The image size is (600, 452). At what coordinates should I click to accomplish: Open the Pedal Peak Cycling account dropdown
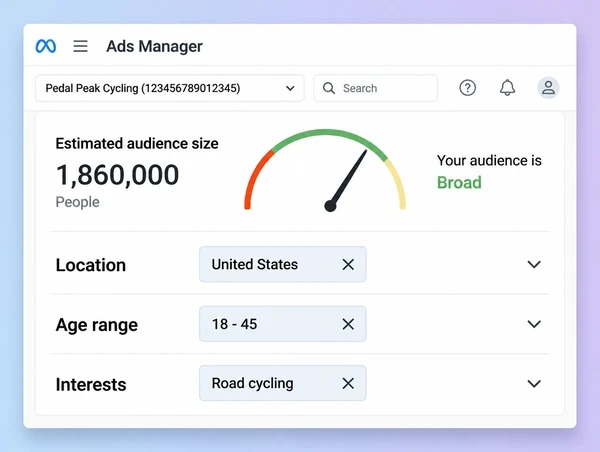pyautogui.click(x=170, y=88)
